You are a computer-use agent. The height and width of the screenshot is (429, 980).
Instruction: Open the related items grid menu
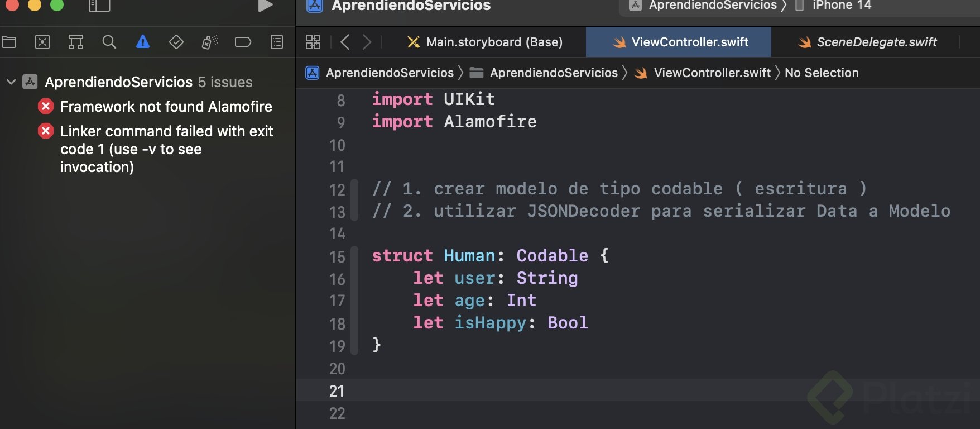point(313,42)
